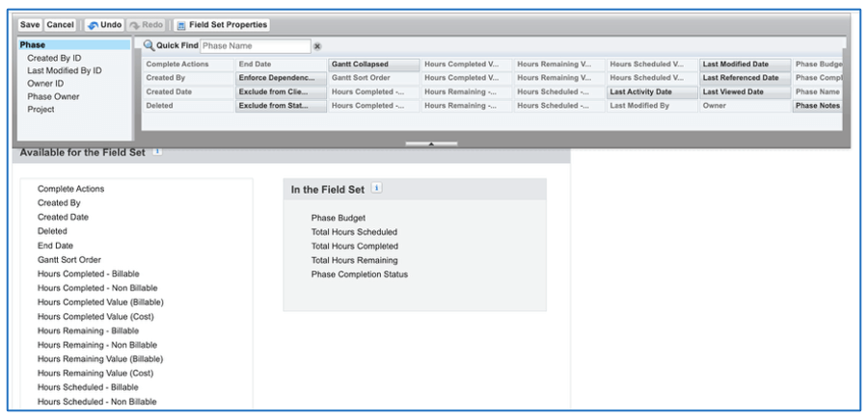This screenshot has width=868, height=420.
Task: Select Hours Completed Value (Billable) in the list
Action: pyautogui.click(x=100, y=302)
